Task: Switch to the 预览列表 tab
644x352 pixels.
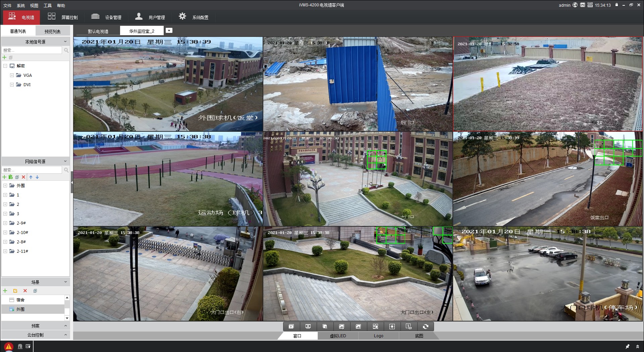Action: click(x=52, y=31)
